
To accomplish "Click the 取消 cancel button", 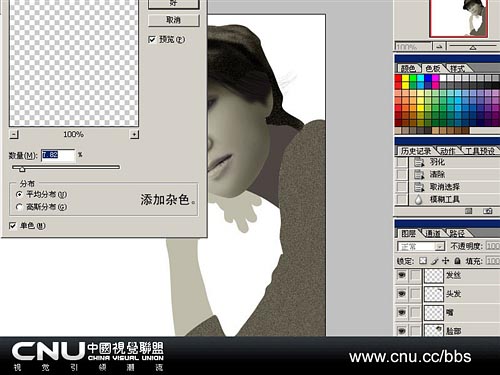I will (174, 20).
